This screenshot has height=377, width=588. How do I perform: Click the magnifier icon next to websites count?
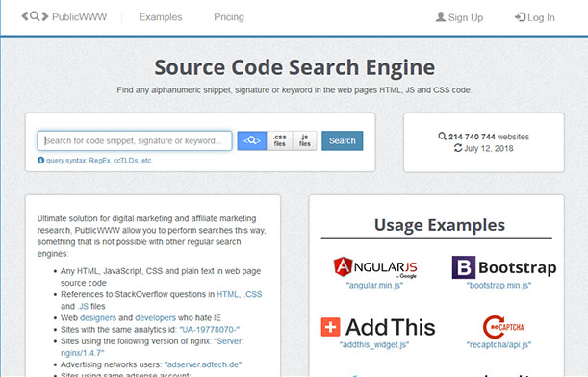coord(442,136)
